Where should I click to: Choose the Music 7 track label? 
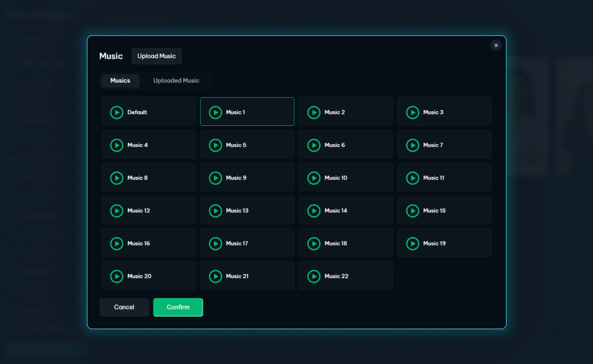[x=433, y=145]
